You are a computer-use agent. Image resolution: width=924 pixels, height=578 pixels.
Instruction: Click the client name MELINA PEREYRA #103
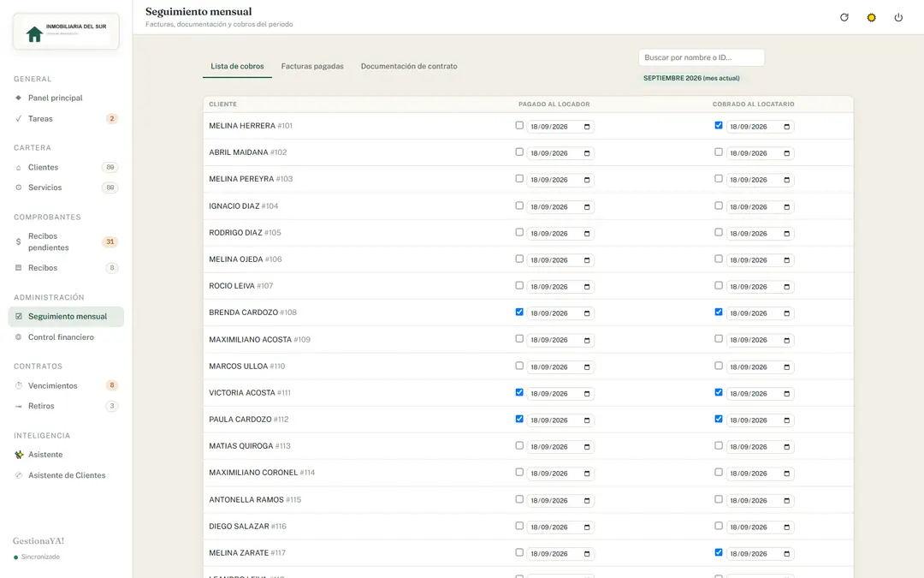(251, 179)
